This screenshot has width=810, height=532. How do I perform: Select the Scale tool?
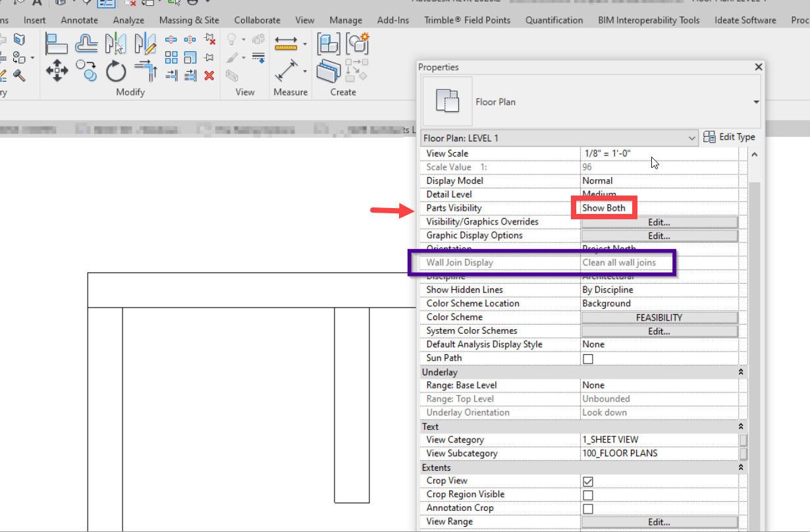point(190,58)
